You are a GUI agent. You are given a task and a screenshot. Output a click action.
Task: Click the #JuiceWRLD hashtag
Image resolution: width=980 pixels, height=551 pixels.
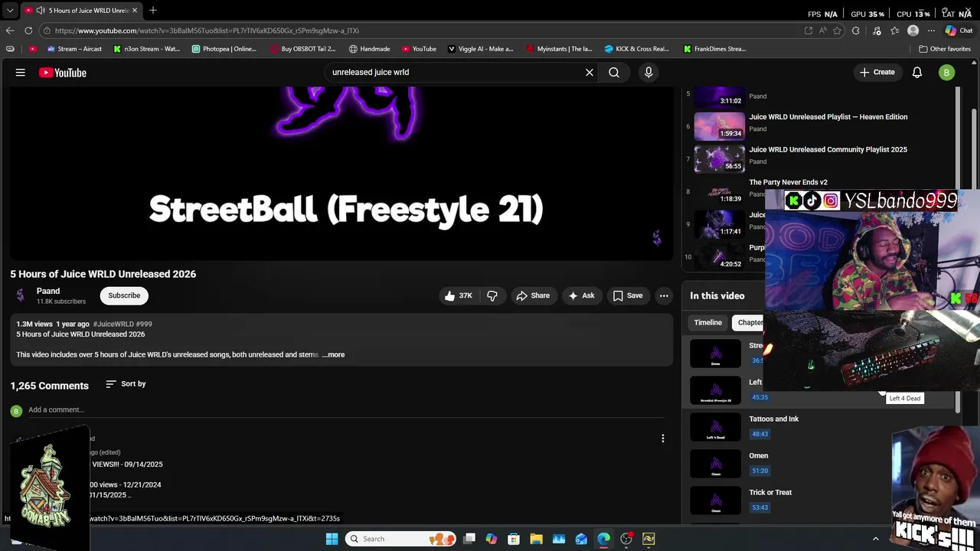(x=112, y=324)
